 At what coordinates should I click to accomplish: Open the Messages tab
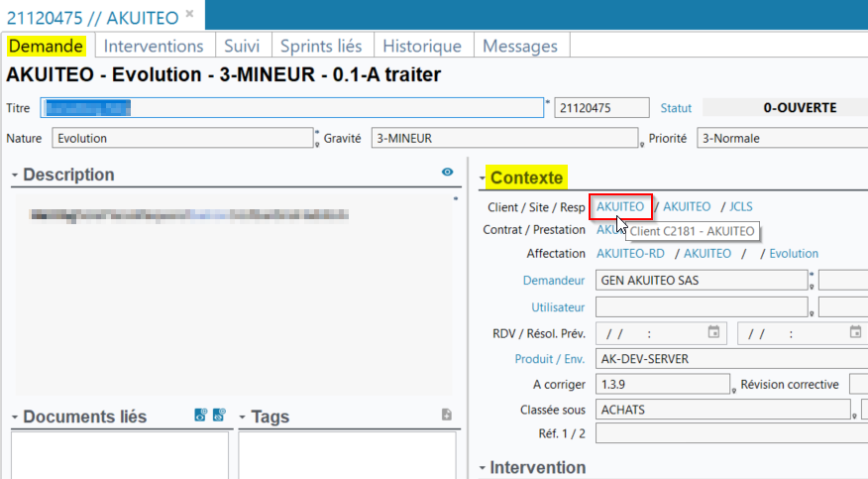pyautogui.click(x=520, y=46)
